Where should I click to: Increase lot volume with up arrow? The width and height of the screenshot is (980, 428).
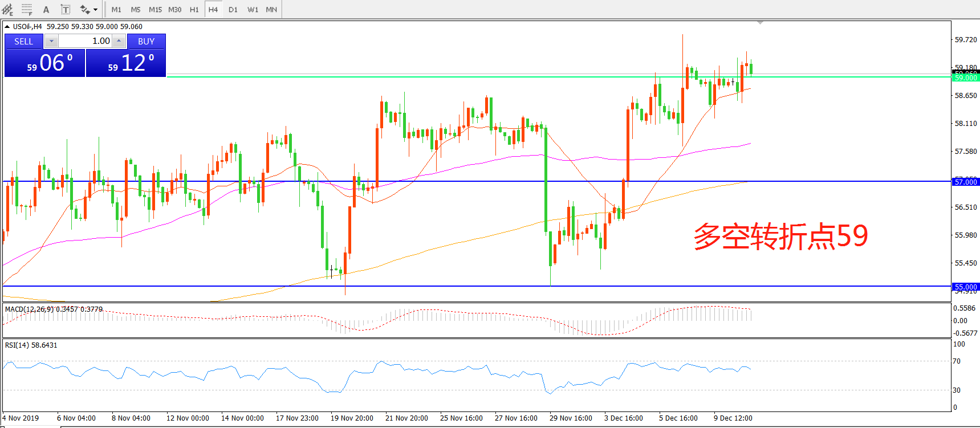(x=119, y=41)
